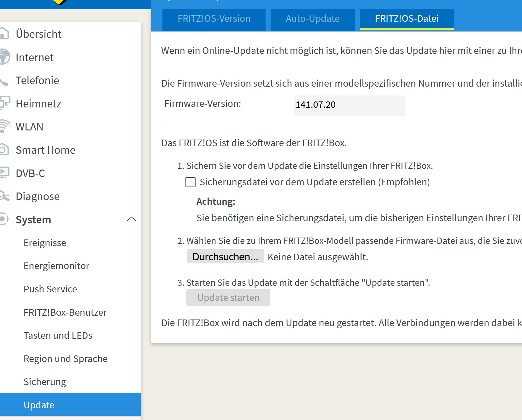This screenshot has width=522, height=420.
Task: Go to the Internet menu
Action: (35, 57)
